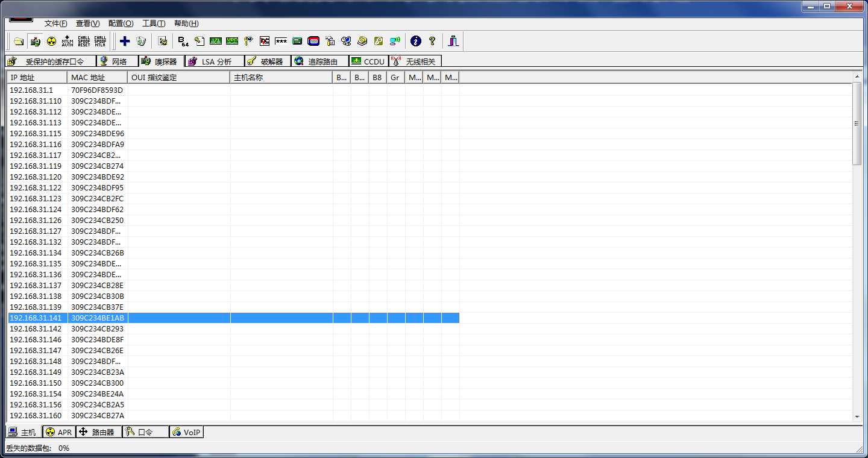The width and height of the screenshot is (868, 458).
Task: Click the yellow telephone toolbar icon
Action: (x=362, y=41)
